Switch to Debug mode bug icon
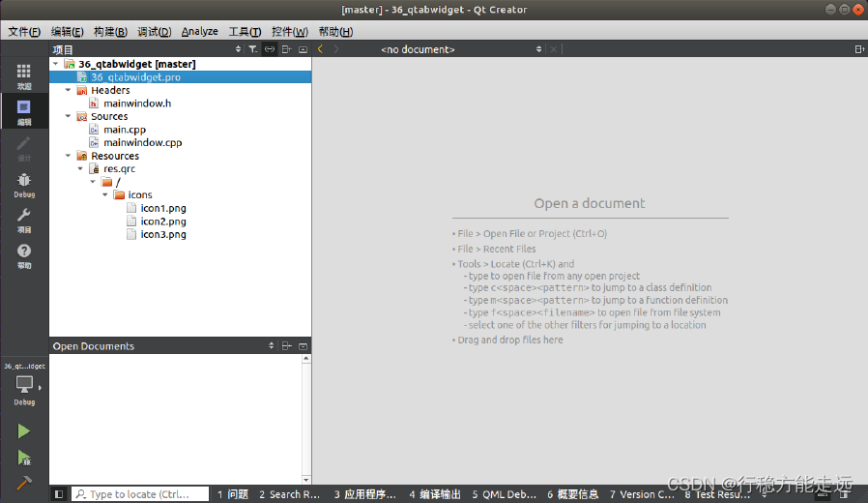This screenshot has width=868, height=503. pyautogui.click(x=24, y=185)
